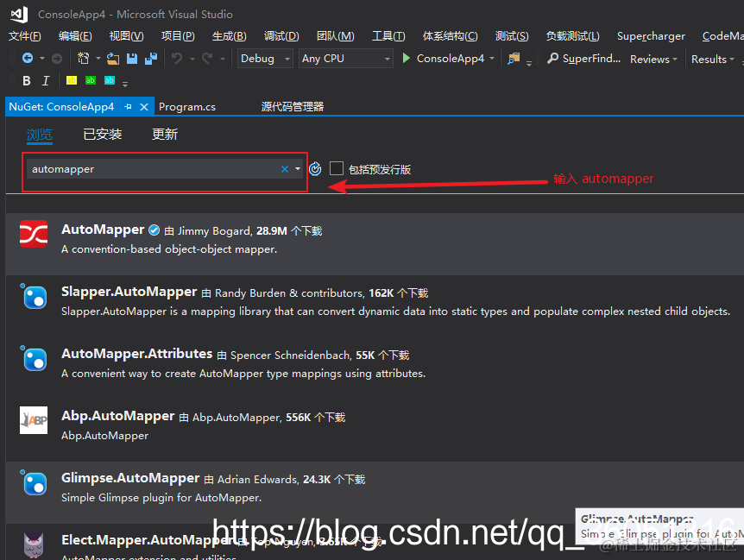This screenshot has height=560, width=744.
Task: Expand the search box history dropdown arrow
Action: (x=298, y=169)
